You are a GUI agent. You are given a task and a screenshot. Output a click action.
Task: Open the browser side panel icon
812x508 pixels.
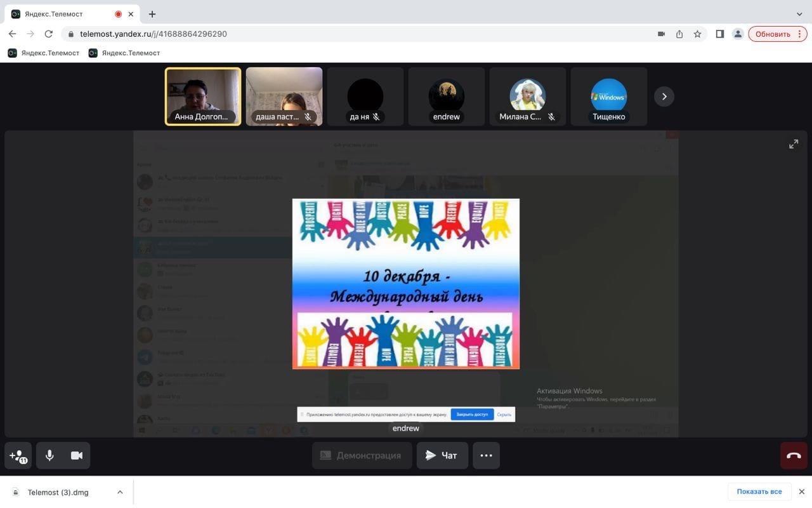tap(719, 34)
